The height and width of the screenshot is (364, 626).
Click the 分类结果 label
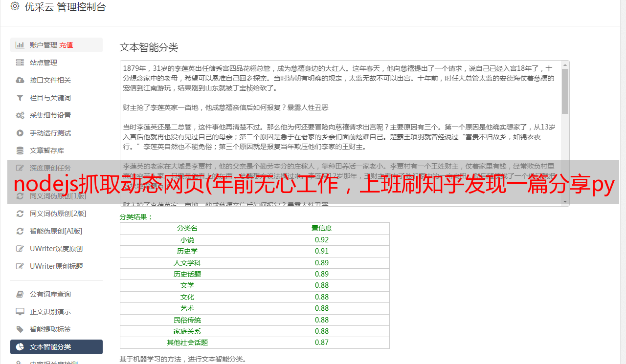(x=136, y=217)
